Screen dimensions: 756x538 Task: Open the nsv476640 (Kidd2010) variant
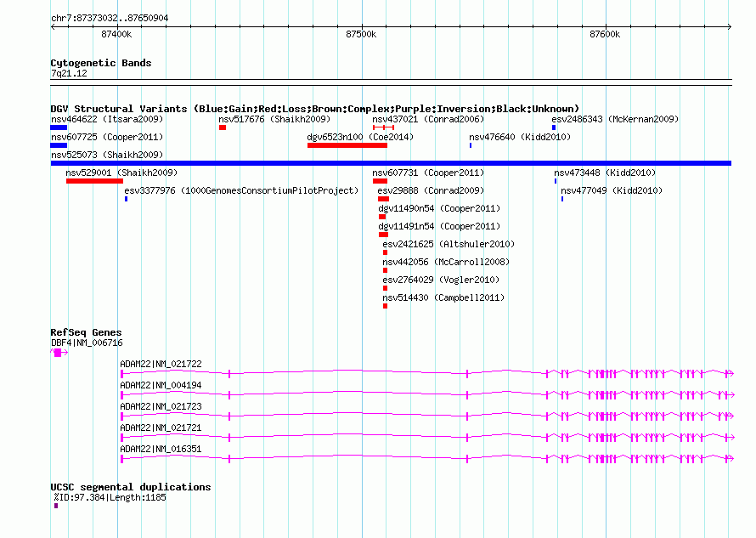(x=520, y=137)
